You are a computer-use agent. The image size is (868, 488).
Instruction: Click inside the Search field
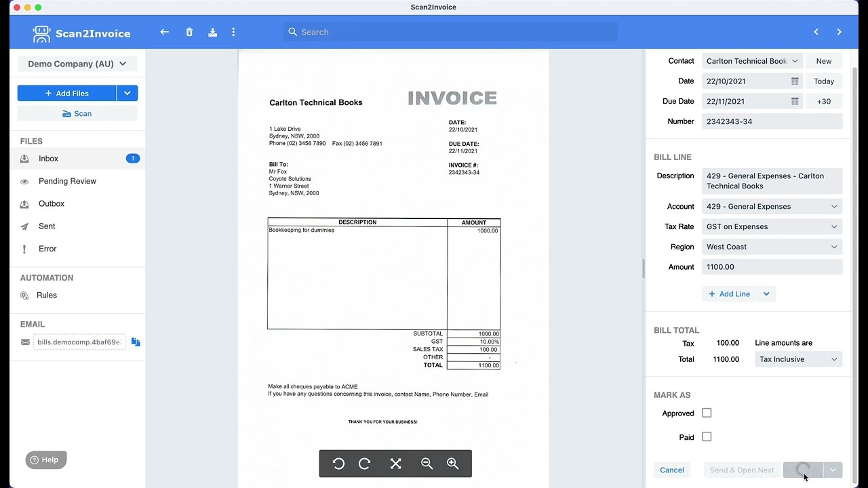coord(450,32)
